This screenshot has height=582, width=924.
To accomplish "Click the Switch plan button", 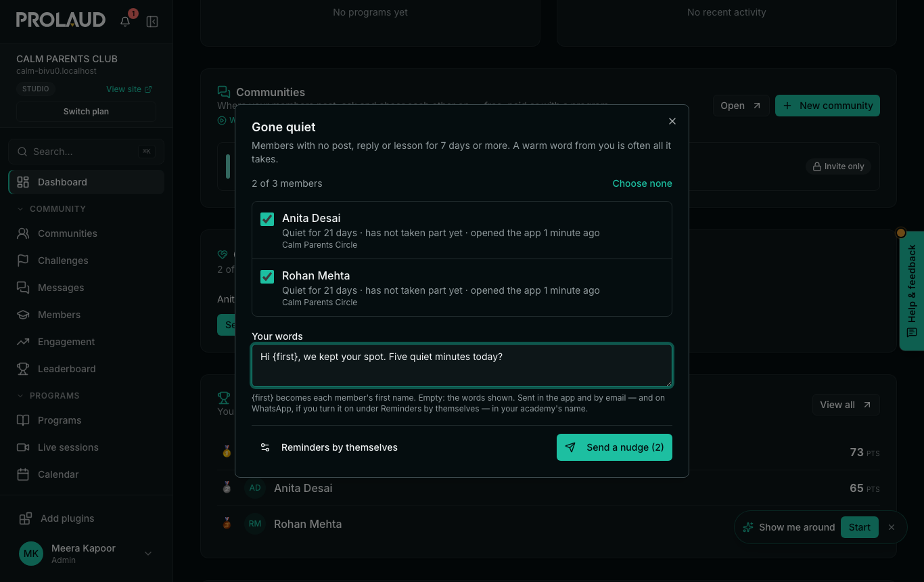I will point(86,112).
